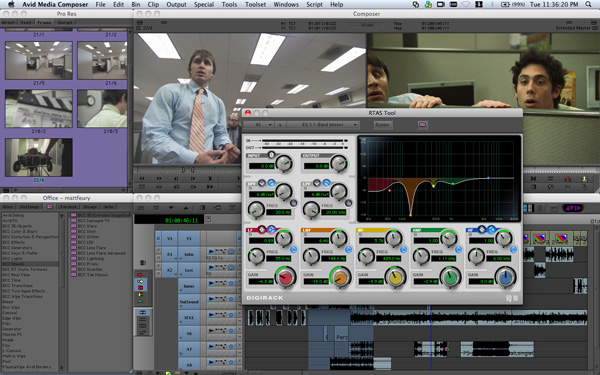Screen dimensions: 600x375
Task: Select the A1 source track button
Action: (170, 254)
